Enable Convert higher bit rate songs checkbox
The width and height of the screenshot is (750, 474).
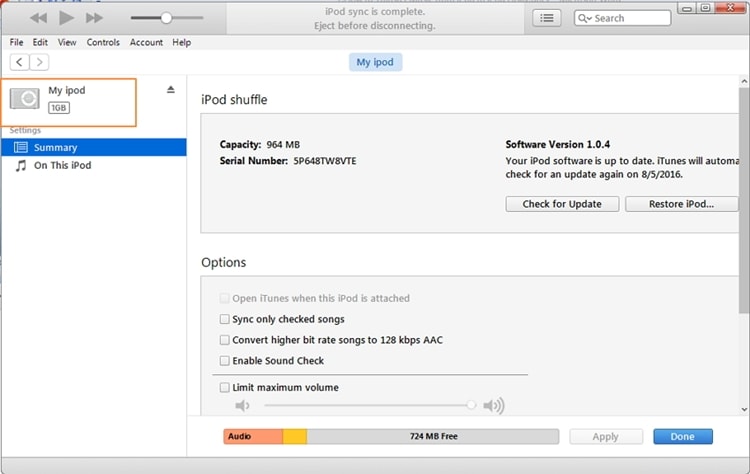pos(224,340)
